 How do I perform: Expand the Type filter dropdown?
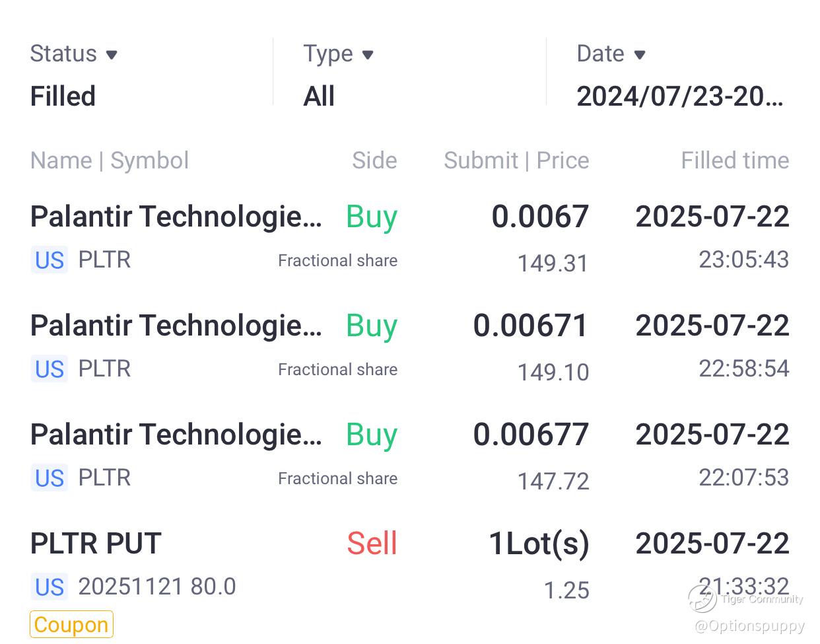click(338, 54)
